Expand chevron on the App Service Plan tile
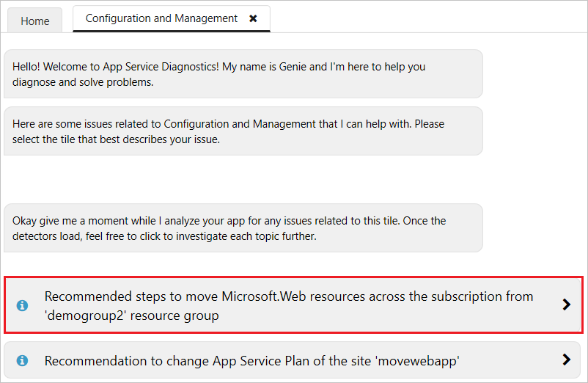The image size is (588, 383). (566, 360)
